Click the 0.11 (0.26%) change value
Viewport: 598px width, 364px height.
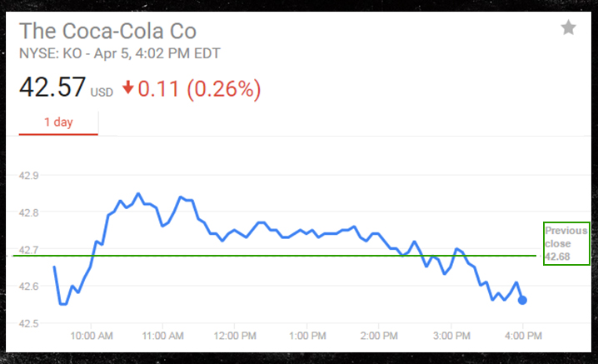(x=198, y=87)
